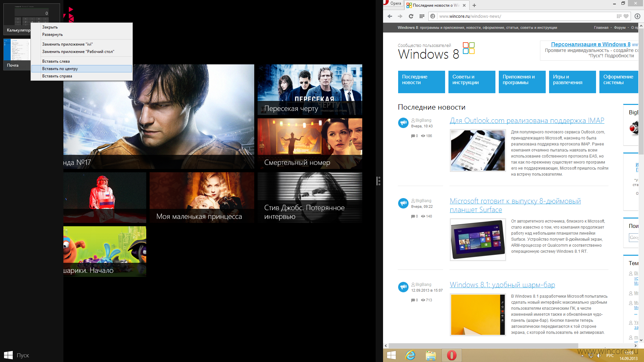This screenshot has width=644, height=362.
Task: Click the scroll-up arrow of vertical scrollbar
Action: (641, 26)
